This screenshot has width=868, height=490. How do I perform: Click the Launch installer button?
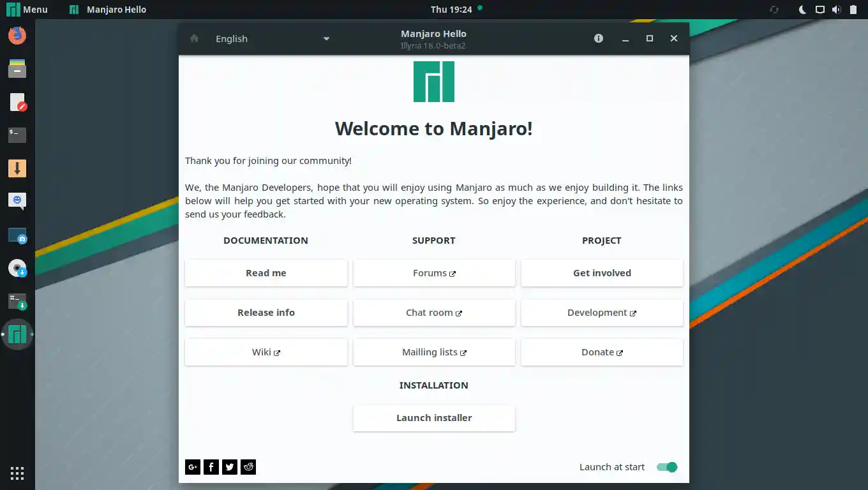pos(434,418)
